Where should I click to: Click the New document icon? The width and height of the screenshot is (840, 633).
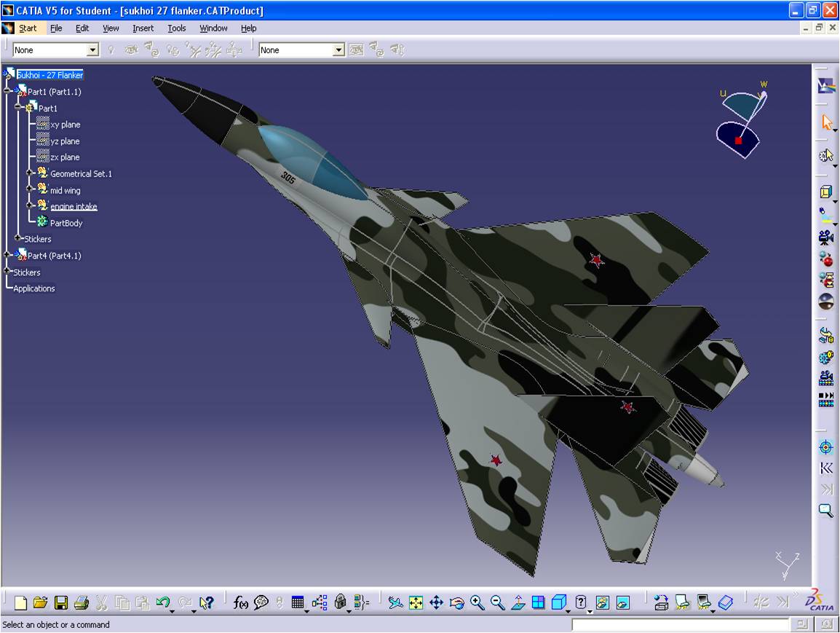click(20, 602)
